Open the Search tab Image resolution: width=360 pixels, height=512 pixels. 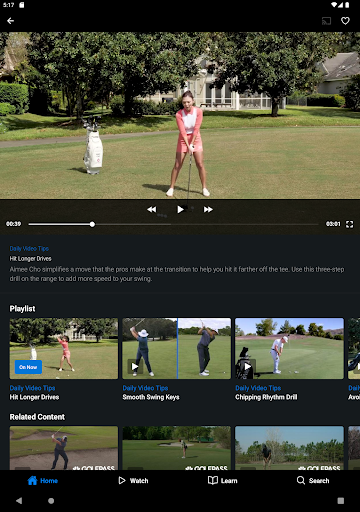pos(313,481)
